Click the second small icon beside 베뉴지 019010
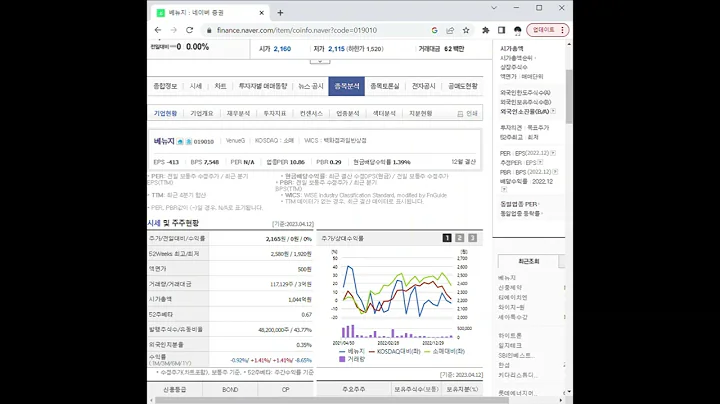The image size is (720, 404). [188, 141]
